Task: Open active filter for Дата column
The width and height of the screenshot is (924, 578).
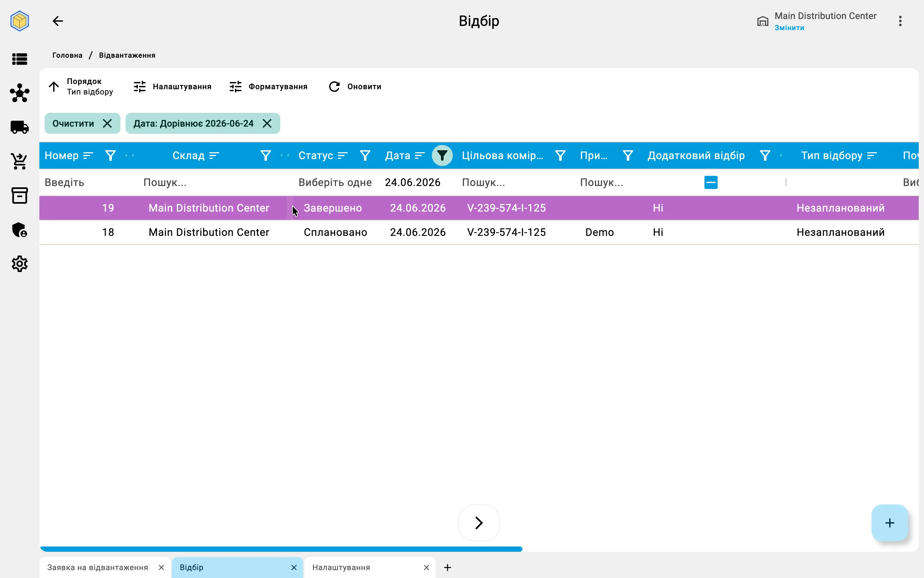Action: tap(442, 155)
